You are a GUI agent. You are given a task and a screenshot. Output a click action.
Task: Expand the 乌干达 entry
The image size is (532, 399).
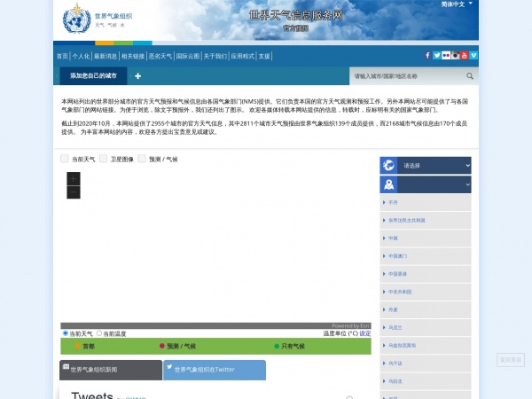click(x=426, y=364)
